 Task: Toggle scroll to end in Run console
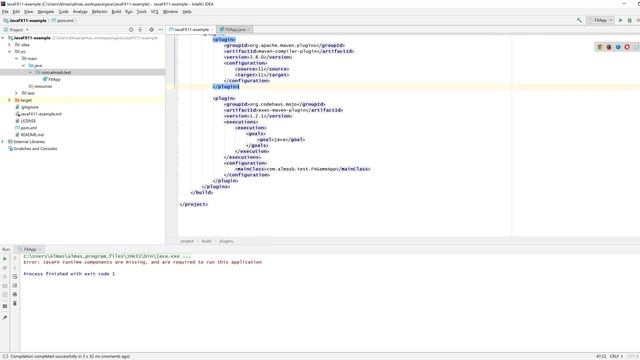(15, 286)
